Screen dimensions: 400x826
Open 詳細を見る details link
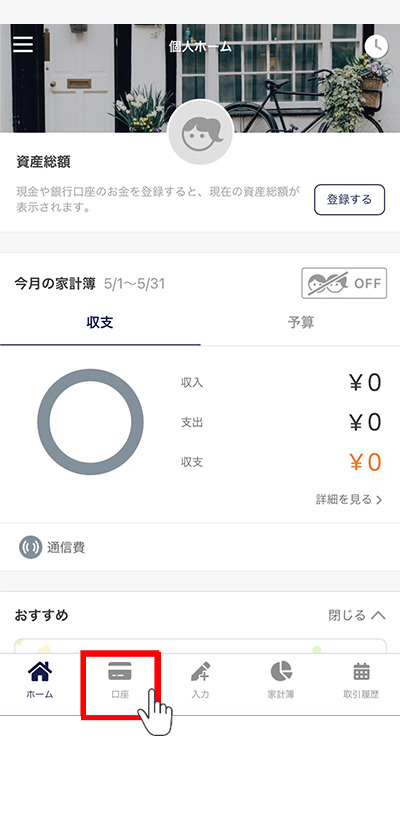point(349,500)
